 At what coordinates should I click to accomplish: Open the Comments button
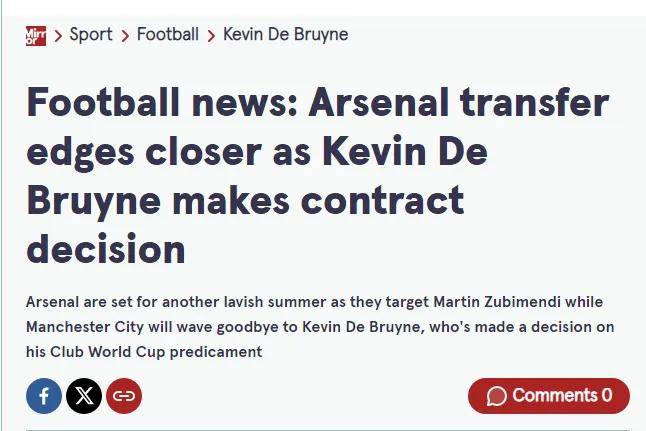pos(549,396)
